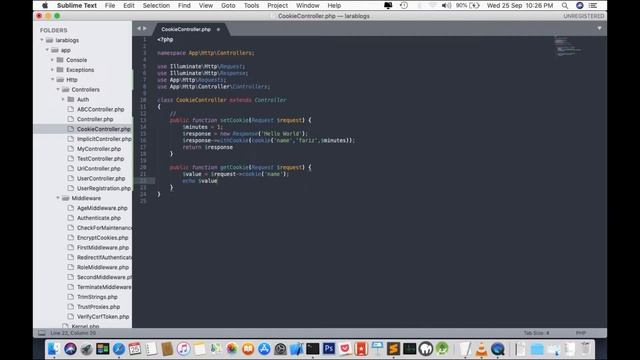Screen dimensions: 640x360
Task: Open FirstMiddleware.php in sidebar
Action: pos(103,247)
